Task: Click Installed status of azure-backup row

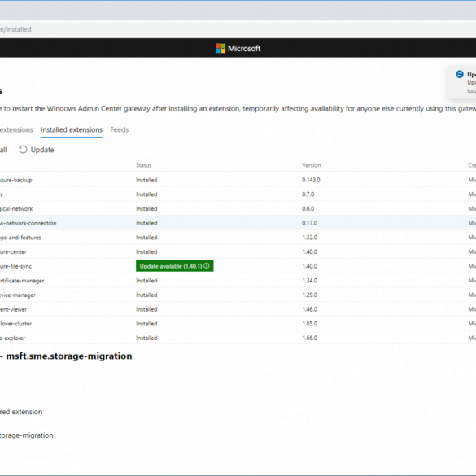Action: (146, 180)
